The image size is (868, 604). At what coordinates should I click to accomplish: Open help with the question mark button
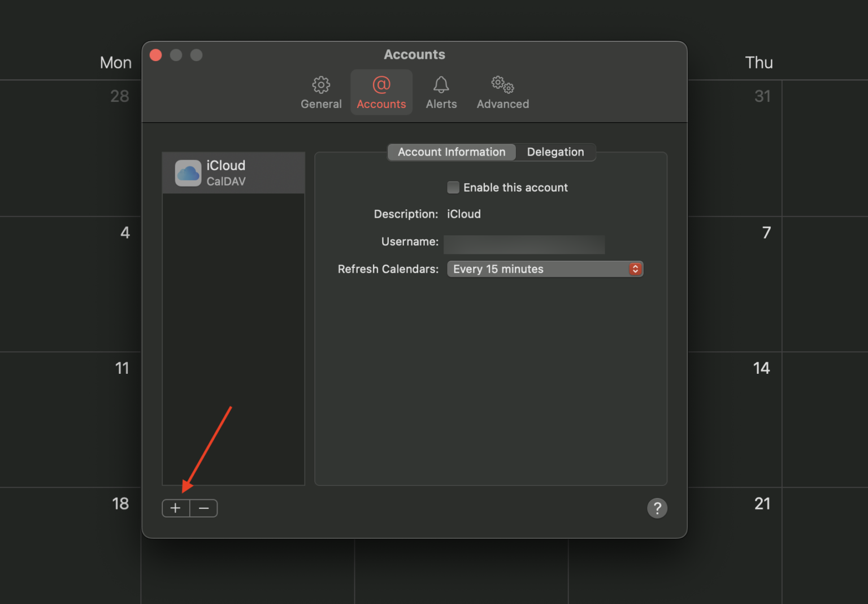(x=657, y=508)
